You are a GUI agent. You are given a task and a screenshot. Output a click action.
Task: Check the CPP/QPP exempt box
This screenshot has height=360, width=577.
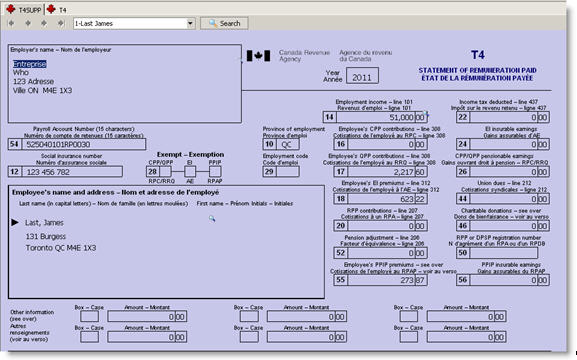166,172
